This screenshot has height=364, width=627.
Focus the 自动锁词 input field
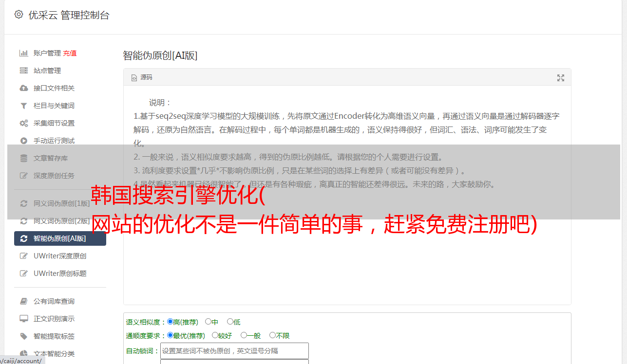click(x=234, y=351)
